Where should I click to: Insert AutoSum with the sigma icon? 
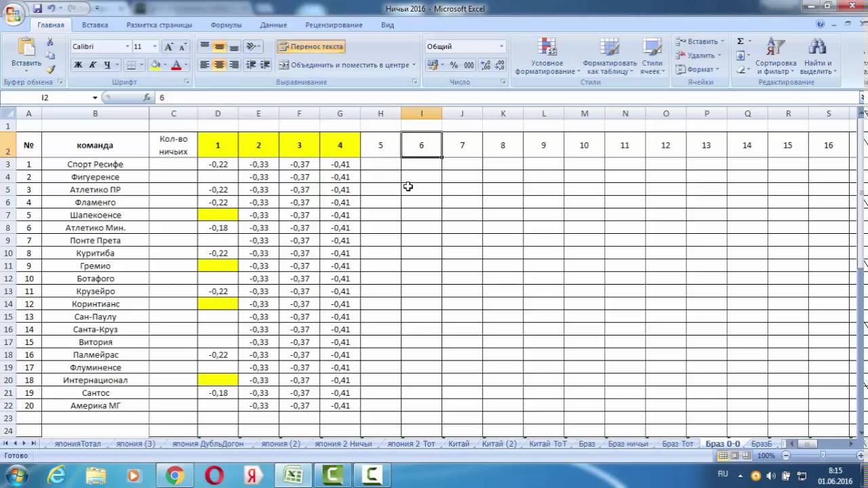[741, 41]
